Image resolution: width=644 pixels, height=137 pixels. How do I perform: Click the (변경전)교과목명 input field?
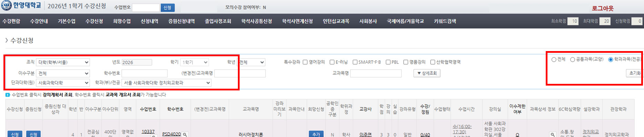pos(240,73)
